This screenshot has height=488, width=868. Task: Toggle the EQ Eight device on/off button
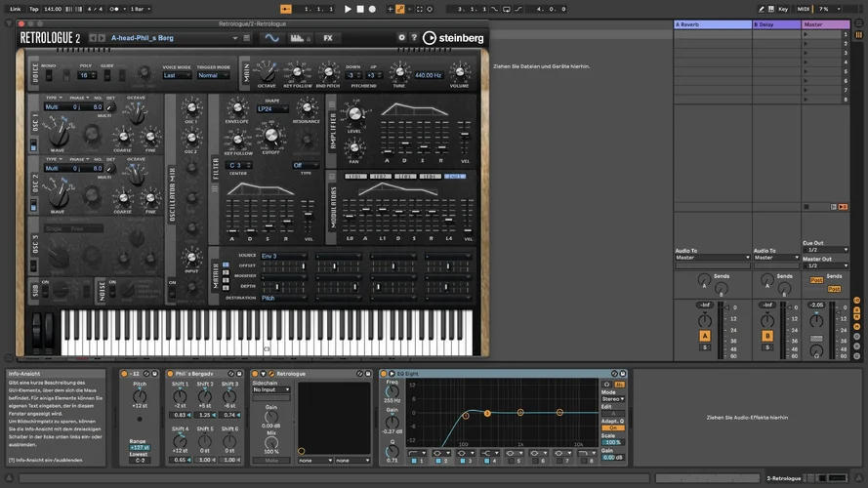[383, 374]
